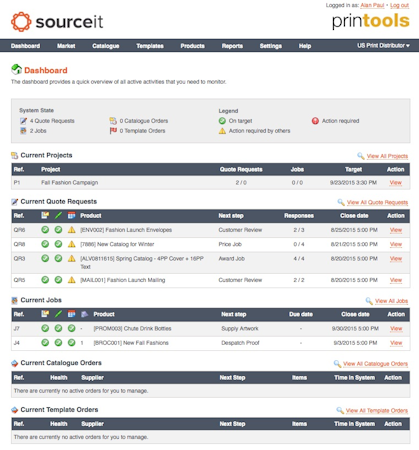The image size is (419, 450).
Task: Click the Quote Requests pencil icon in System State
Action: click(23, 121)
